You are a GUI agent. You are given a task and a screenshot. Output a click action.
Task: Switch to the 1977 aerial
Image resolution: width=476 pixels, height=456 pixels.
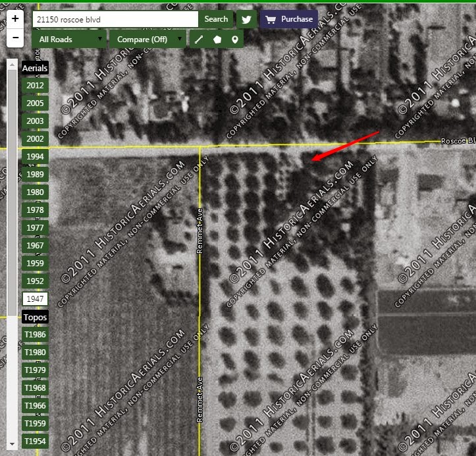tap(35, 227)
